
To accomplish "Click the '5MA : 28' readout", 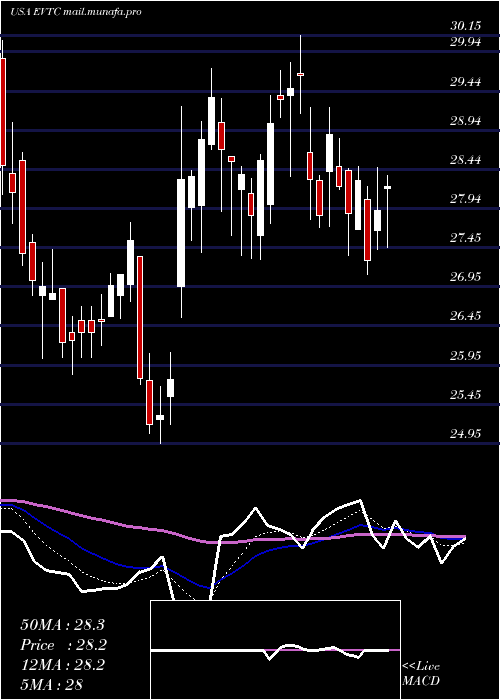I will click(52, 684).
